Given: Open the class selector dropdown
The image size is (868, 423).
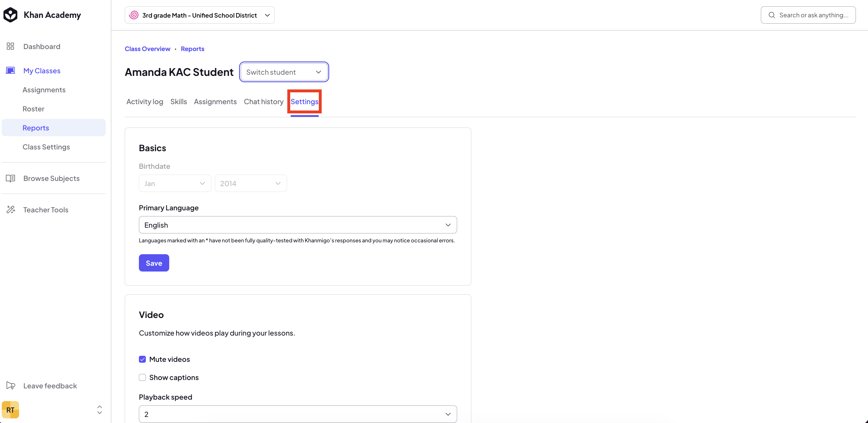Looking at the screenshot, I should pyautogui.click(x=200, y=15).
